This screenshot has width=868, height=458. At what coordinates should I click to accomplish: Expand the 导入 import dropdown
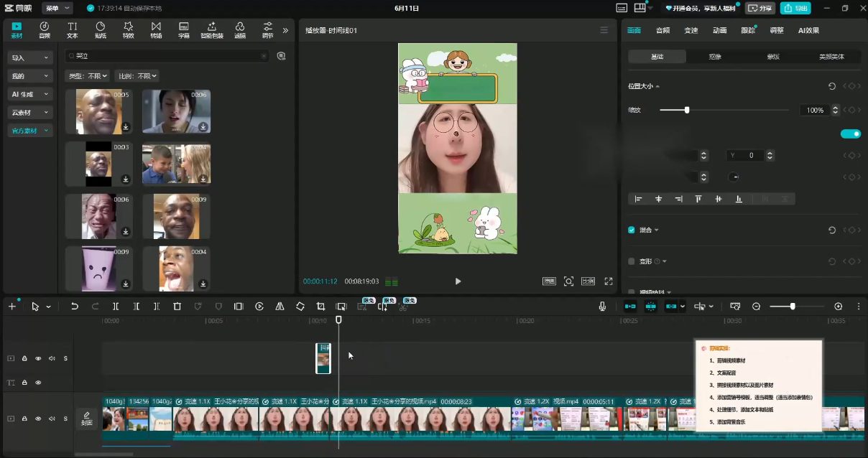(30, 57)
